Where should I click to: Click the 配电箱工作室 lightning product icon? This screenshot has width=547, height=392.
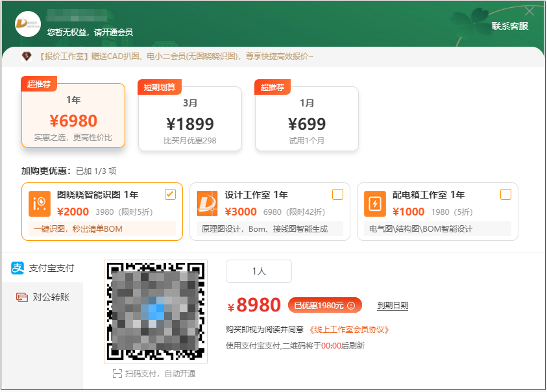375,204
